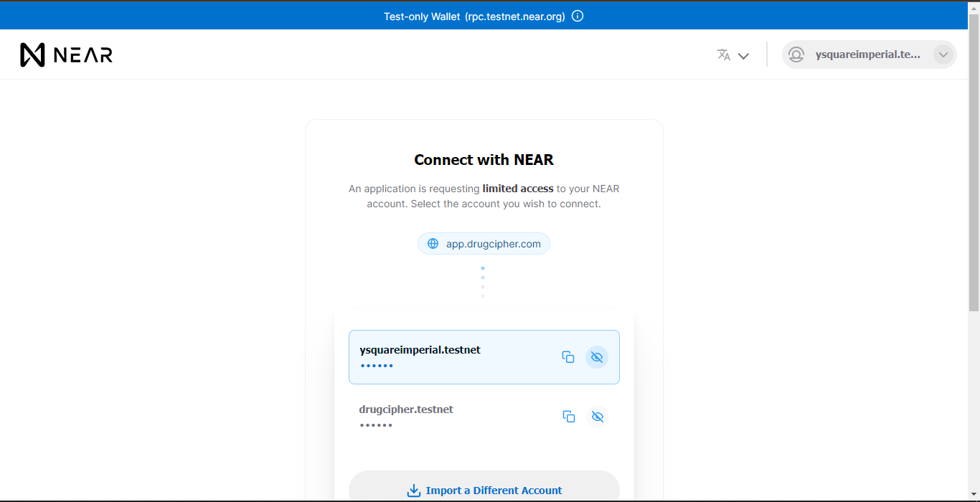The height and width of the screenshot is (502, 980).
Task: Expand the language selector chevron
Action: coord(743,56)
